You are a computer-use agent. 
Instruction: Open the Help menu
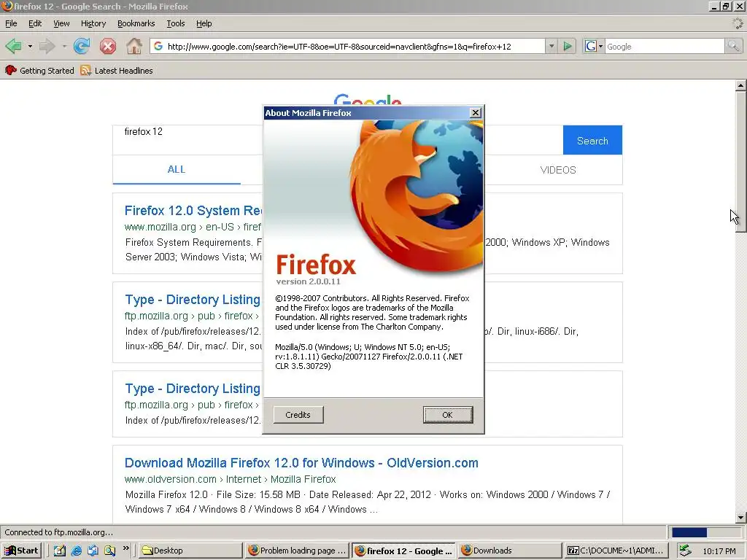[204, 23]
